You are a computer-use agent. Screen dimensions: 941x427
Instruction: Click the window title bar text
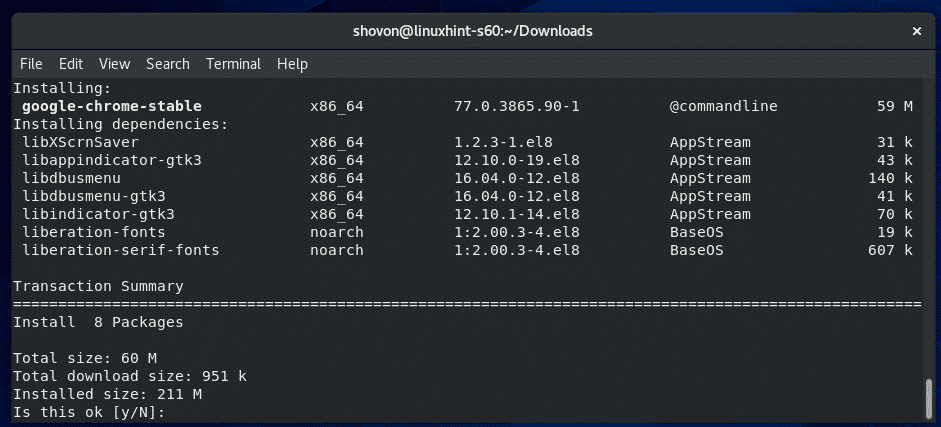tap(470, 31)
